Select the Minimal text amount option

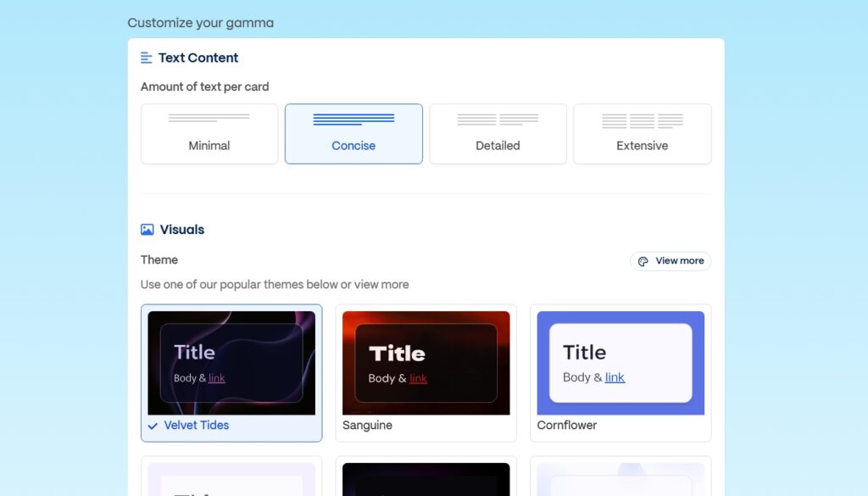(x=209, y=134)
